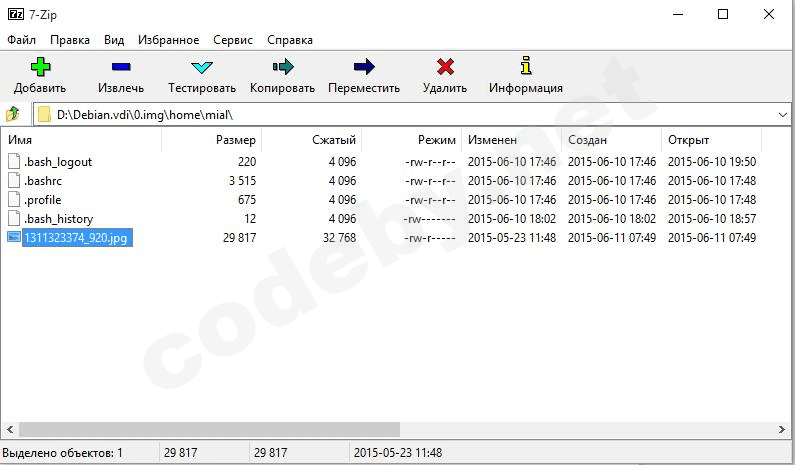Click the Копировать arrow icon
795x465 pixels.
click(x=283, y=66)
